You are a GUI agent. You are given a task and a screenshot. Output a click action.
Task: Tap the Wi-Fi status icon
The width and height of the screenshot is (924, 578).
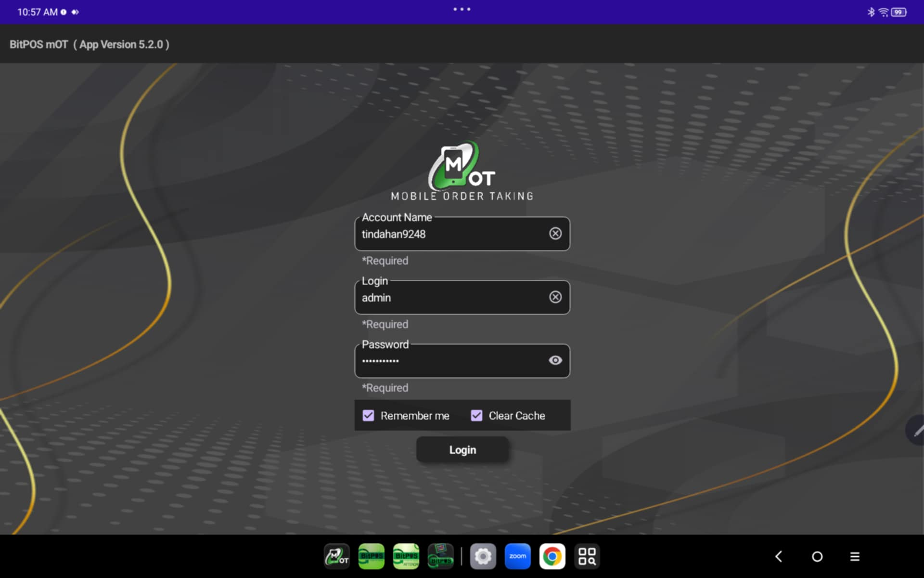[x=884, y=12]
